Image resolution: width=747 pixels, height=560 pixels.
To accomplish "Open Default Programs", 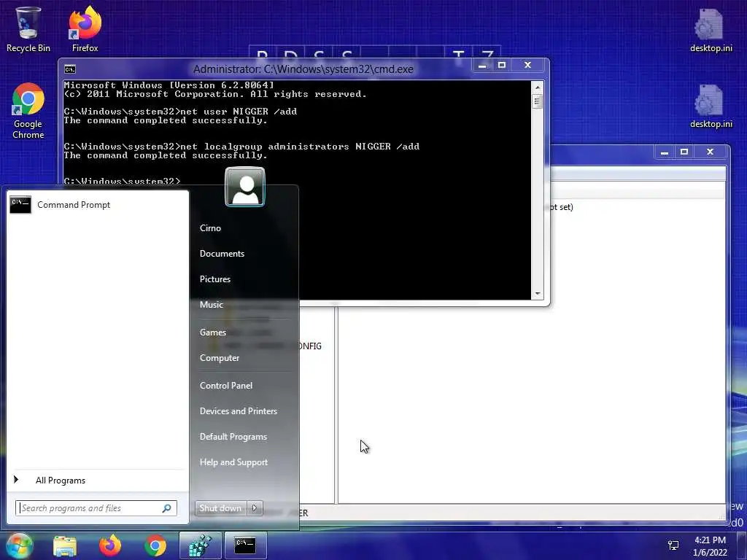I will pyautogui.click(x=233, y=437).
